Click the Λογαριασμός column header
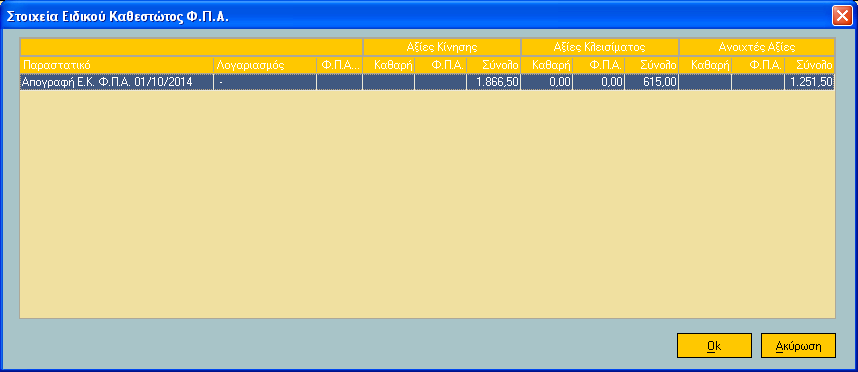 click(265, 65)
